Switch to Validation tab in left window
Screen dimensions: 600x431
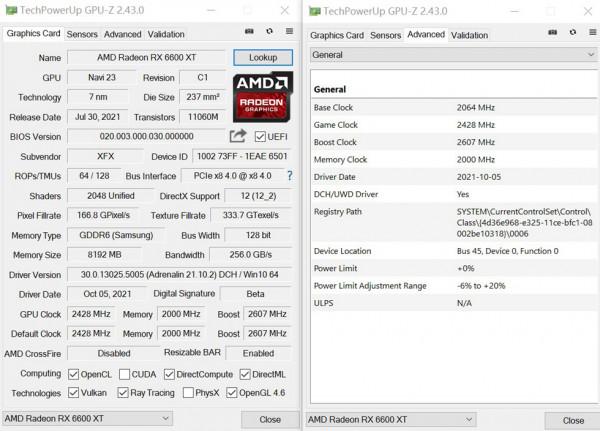point(166,34)
